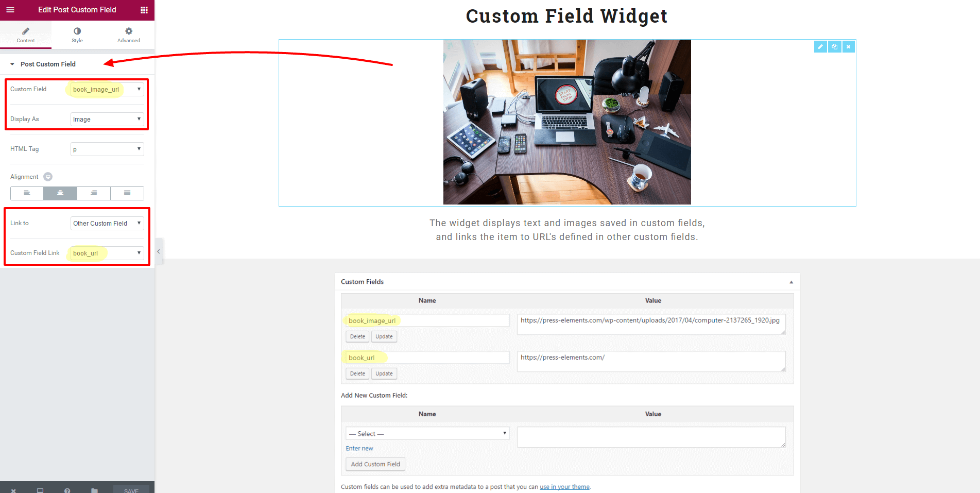Open the widgets grid panel icon

point(144,10)
